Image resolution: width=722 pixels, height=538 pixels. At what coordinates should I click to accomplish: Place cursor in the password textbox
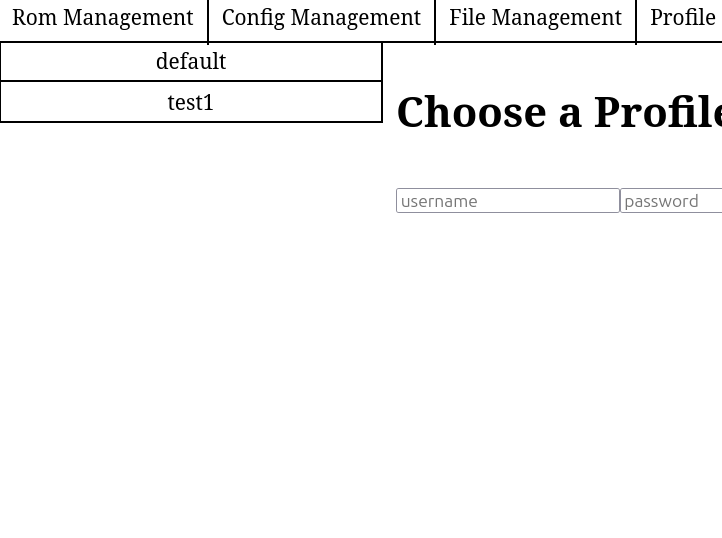pyautogui.click(x=671, y=201)
